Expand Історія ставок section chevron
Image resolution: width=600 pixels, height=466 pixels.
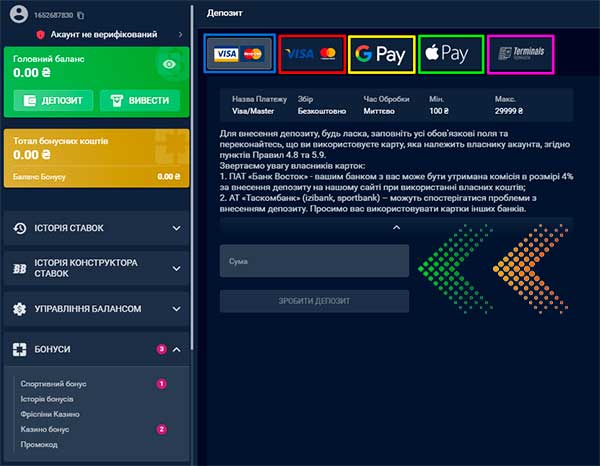[x=176, y=228]
